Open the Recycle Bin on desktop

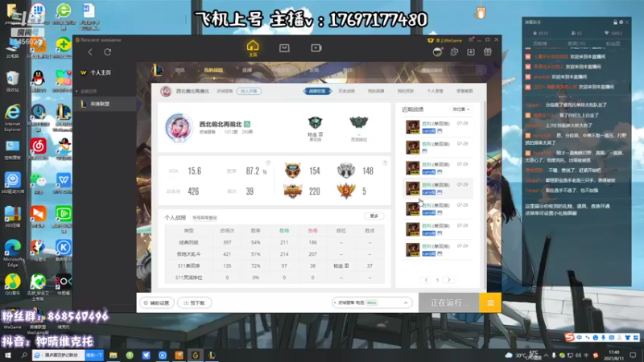(12, 81)
